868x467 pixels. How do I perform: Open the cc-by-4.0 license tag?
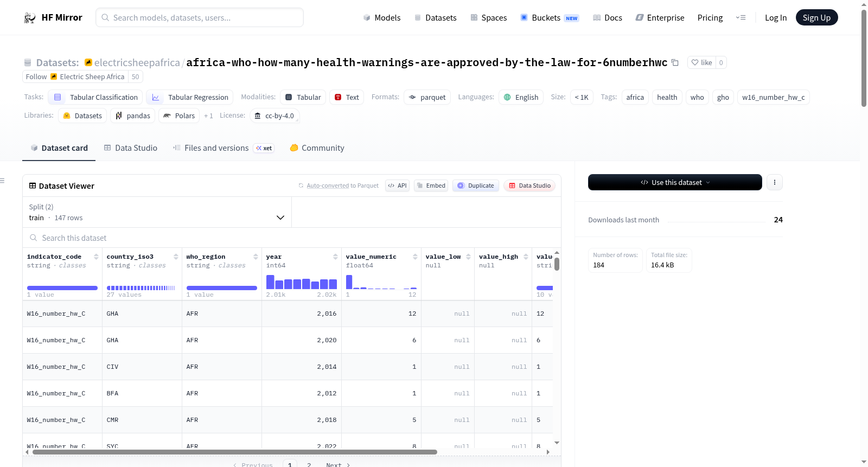[x=275, y=116]
